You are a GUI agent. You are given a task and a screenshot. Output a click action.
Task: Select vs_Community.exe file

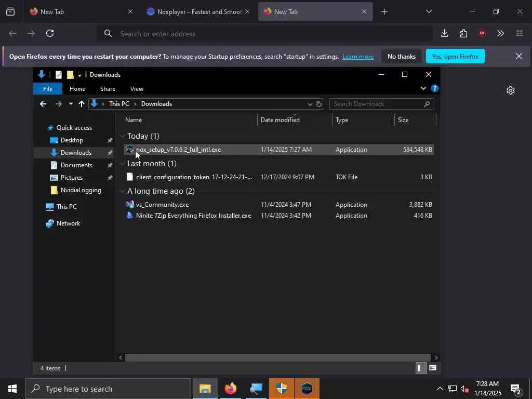[x=162, y=205]
